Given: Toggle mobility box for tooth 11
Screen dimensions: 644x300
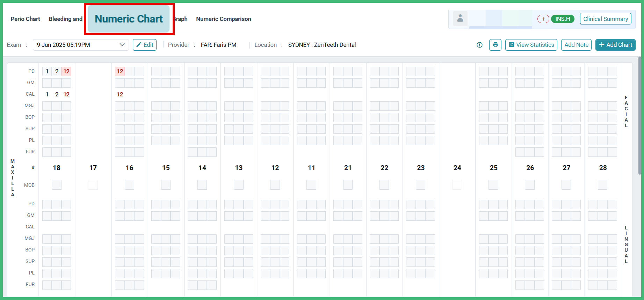Looking at the screenshot, I should [311, 185].
